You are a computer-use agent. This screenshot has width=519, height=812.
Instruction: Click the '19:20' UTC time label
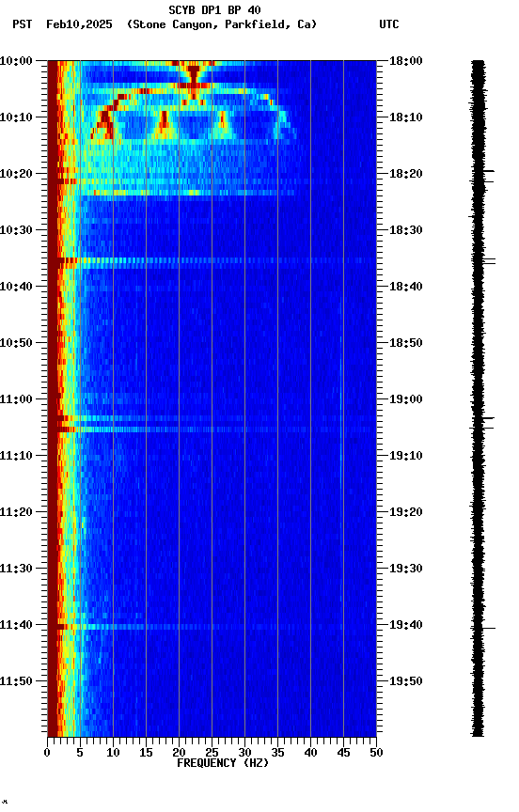[406, 513]
